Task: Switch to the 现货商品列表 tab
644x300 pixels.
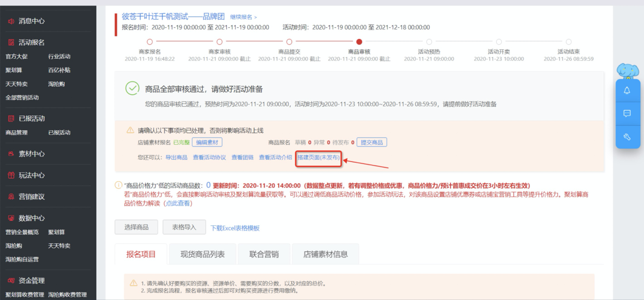Action: 202,254
